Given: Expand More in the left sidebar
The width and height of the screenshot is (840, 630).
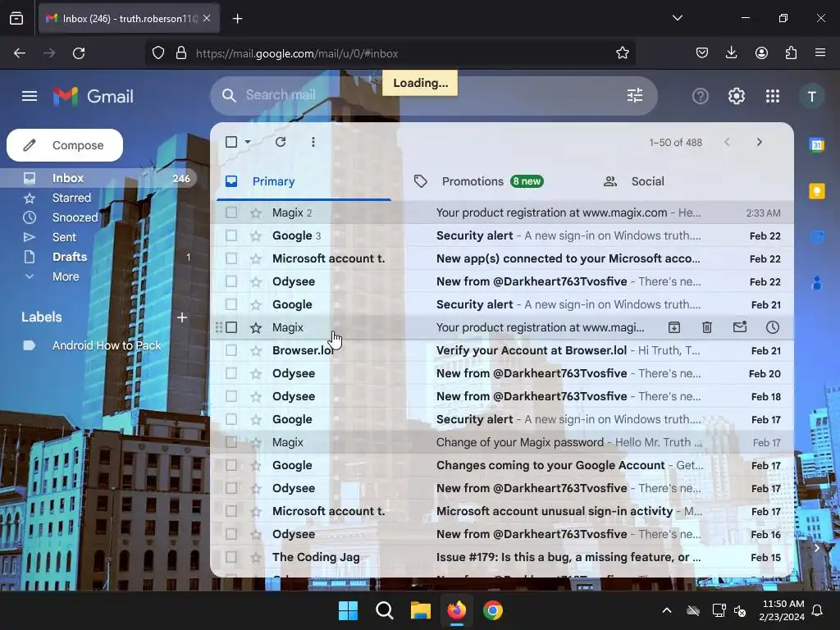Looking at the screenshot, I should click(x=66, y=276).
